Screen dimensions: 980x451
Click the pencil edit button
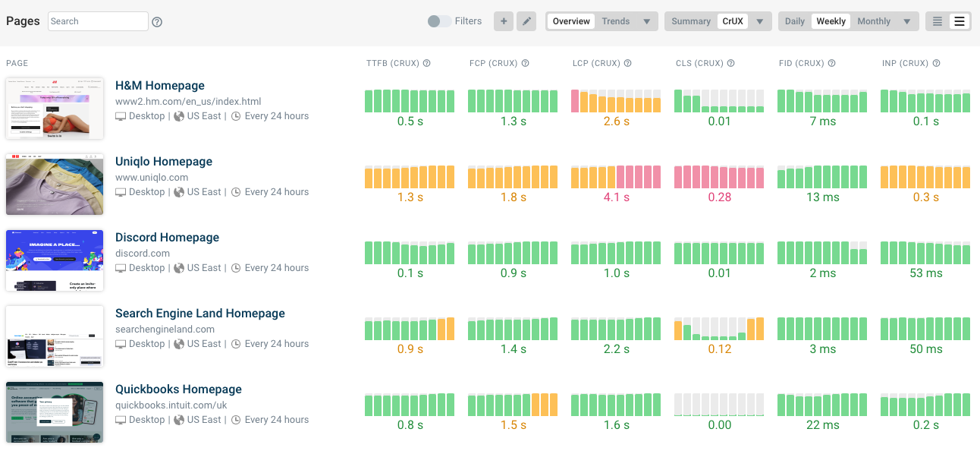click(526, 21)
